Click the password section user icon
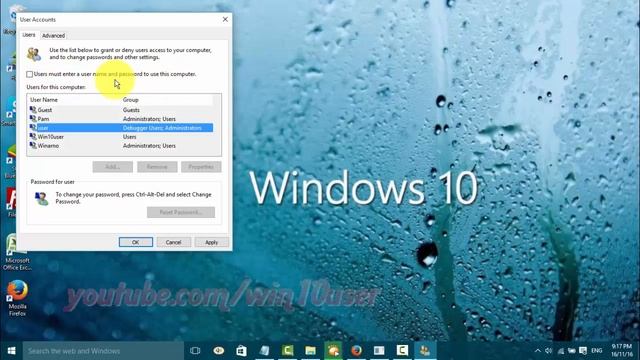Viewport: 640px width, 360px height. click(41, 198)
